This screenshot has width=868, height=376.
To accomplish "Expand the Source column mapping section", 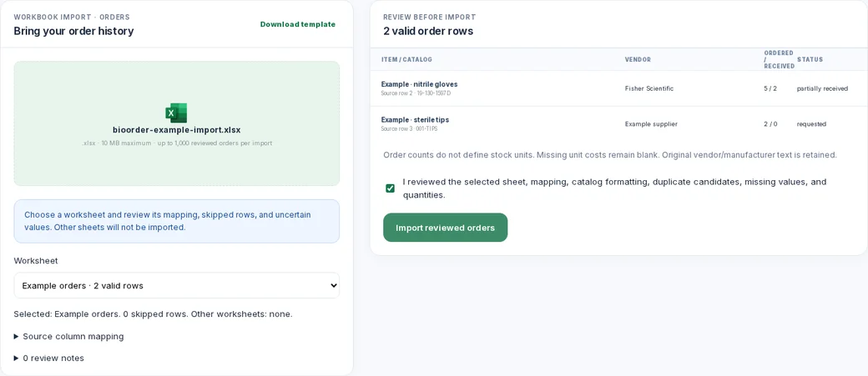I will pos(68,336).
